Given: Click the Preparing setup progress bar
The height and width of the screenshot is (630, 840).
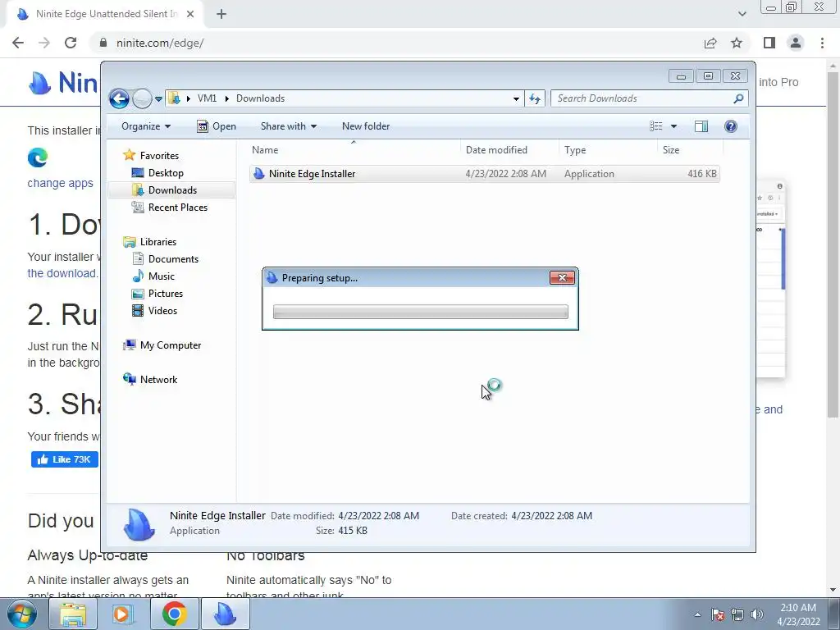Looking at the screenshot, I should pos(421,312).
